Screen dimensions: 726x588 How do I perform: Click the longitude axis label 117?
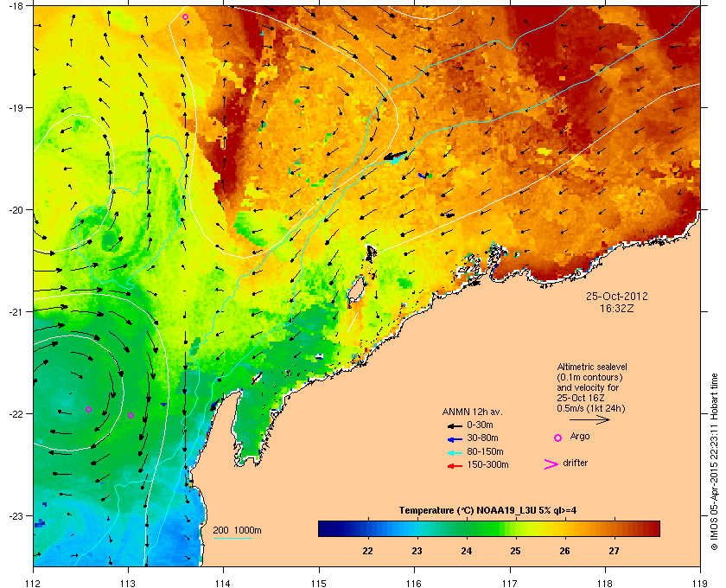[x=510, y=583]
